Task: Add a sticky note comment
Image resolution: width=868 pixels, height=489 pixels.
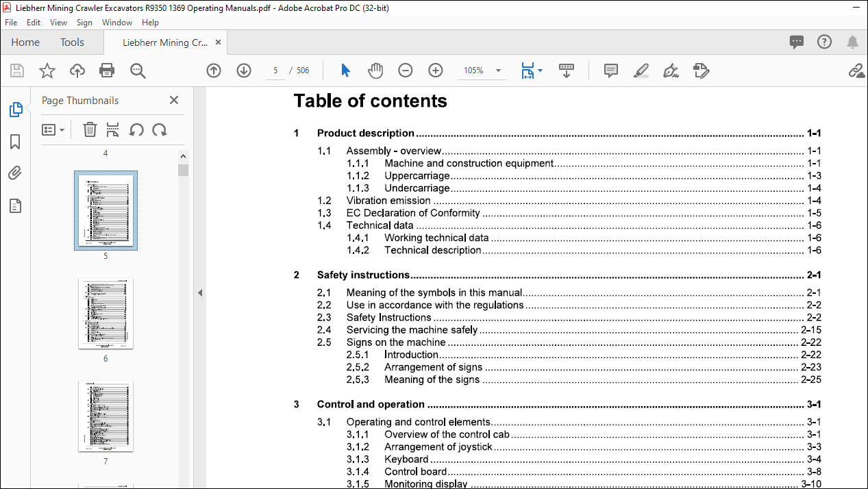Action: [611, 71]
